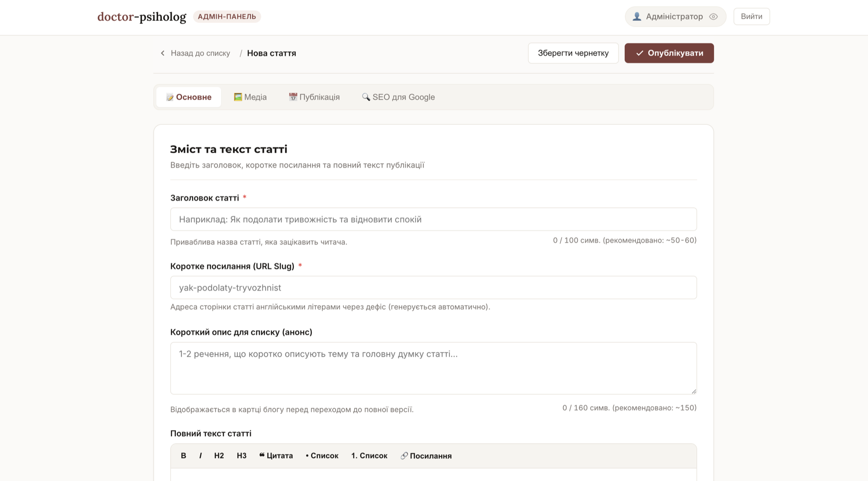This screenshot has width=868, height=481.
Task: Click the Адміністратор user avatar icon
Action: pos(637,17)
